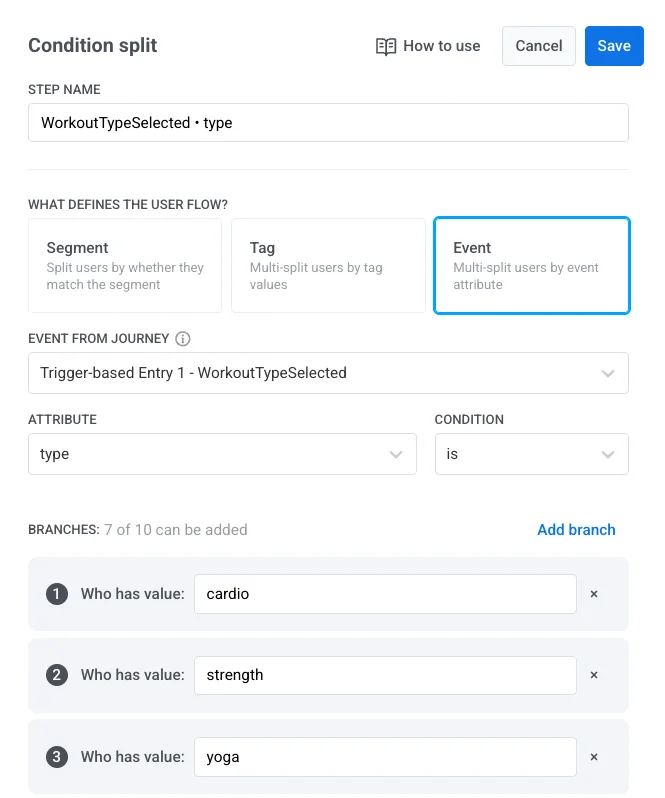Open the Condition dropdown showing is

click(x=531, y=454)
